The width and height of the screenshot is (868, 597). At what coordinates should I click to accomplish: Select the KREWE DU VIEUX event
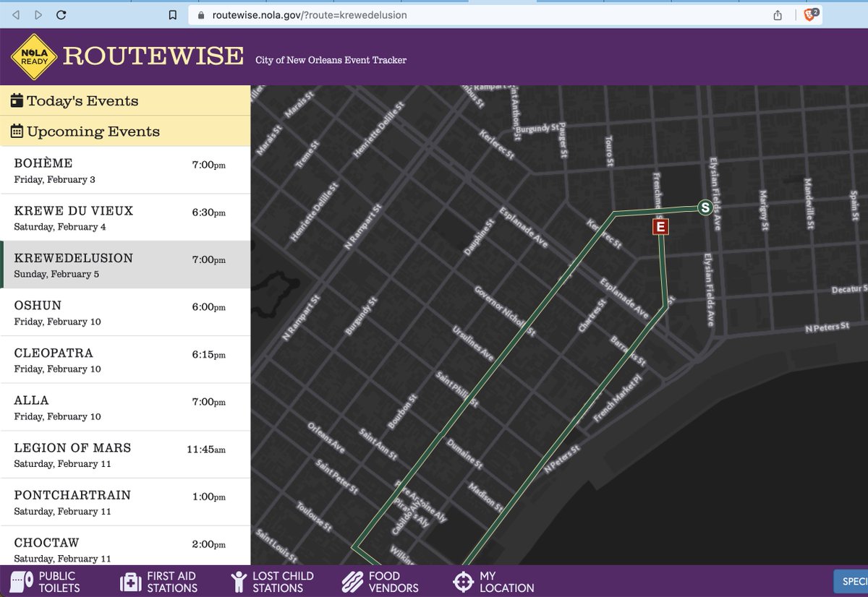coord(125,218)
